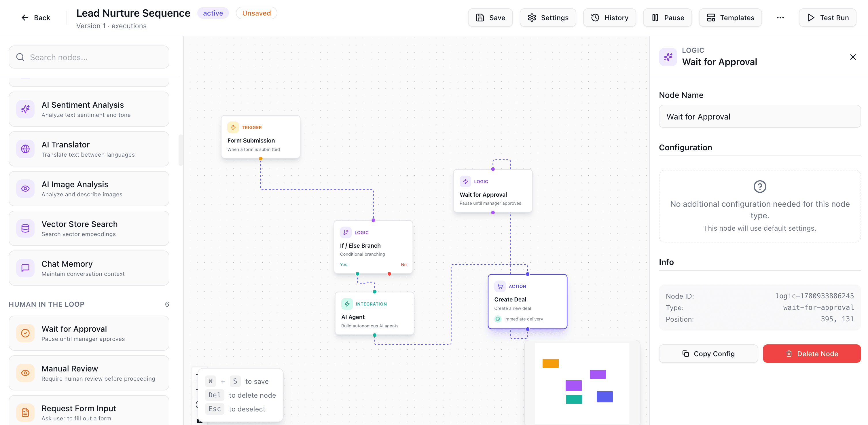Click the sidebar node list scrollbar
This screenshot has width=868, height=425.
tap(181, 150)
